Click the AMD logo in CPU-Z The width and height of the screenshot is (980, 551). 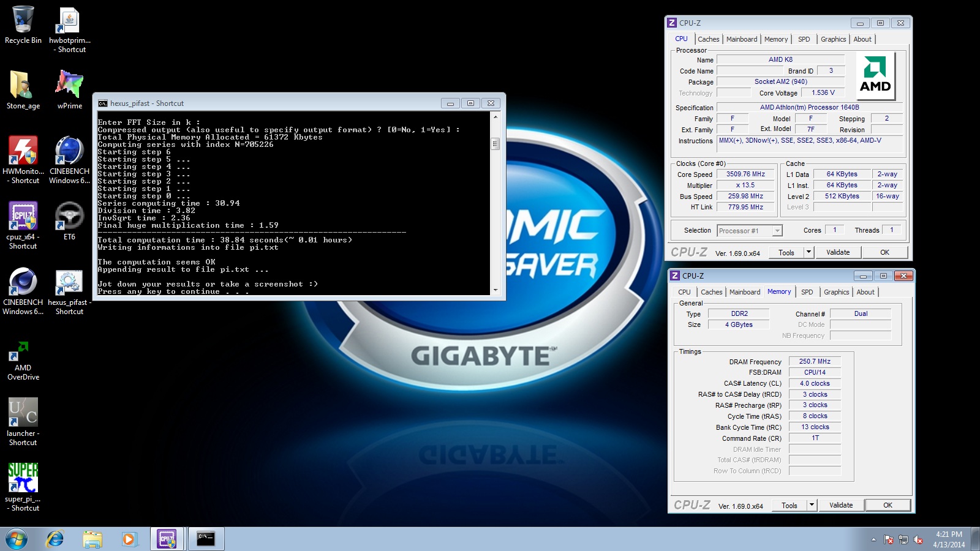pos(875,76)
